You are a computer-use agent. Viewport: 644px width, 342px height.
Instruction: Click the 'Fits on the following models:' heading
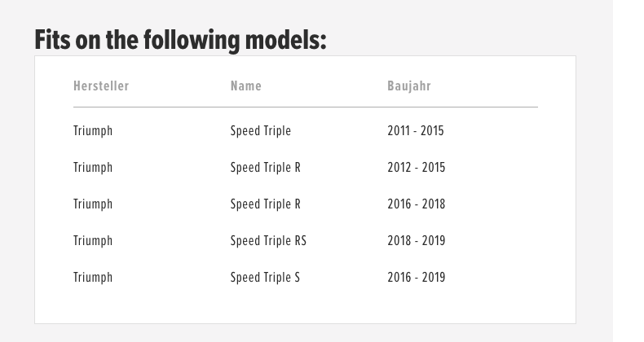180,40
